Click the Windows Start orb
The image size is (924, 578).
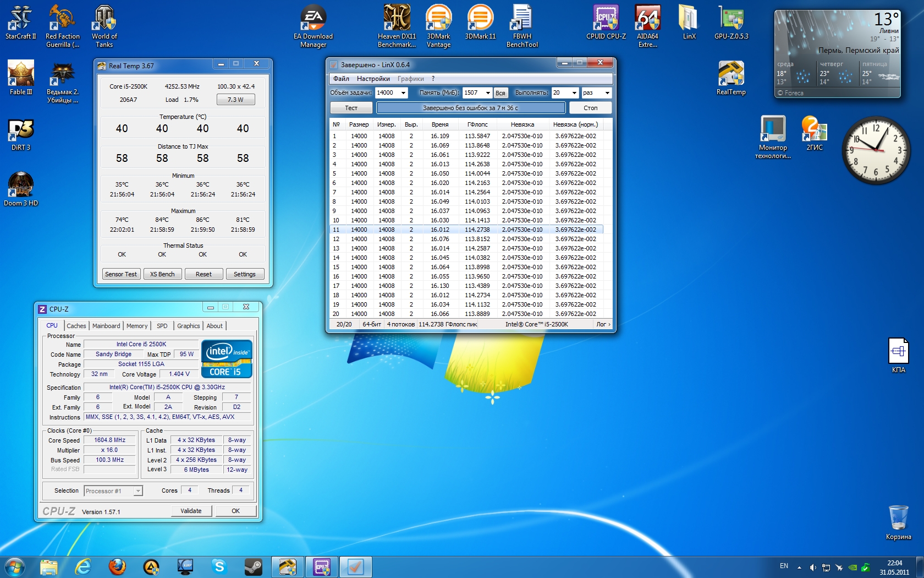(x=15, y=566)
